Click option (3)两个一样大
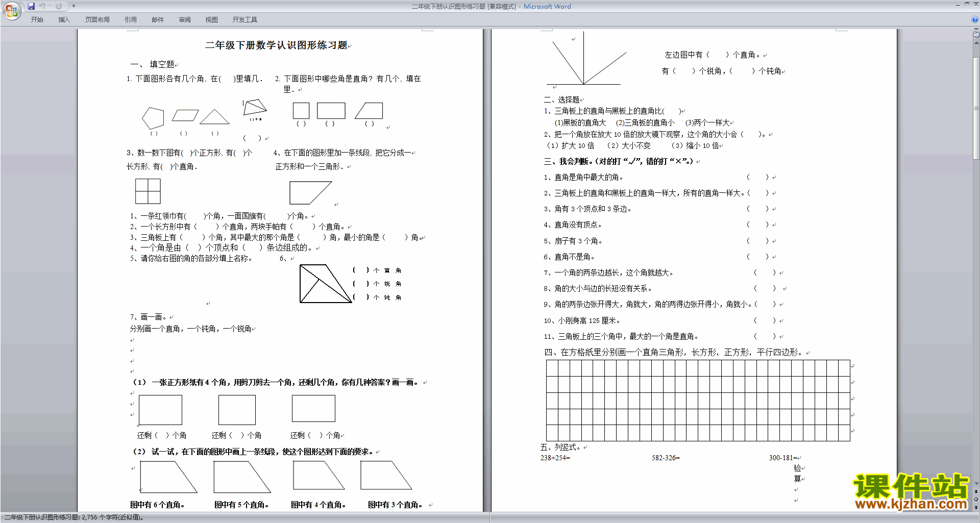 tap(707, 122)
